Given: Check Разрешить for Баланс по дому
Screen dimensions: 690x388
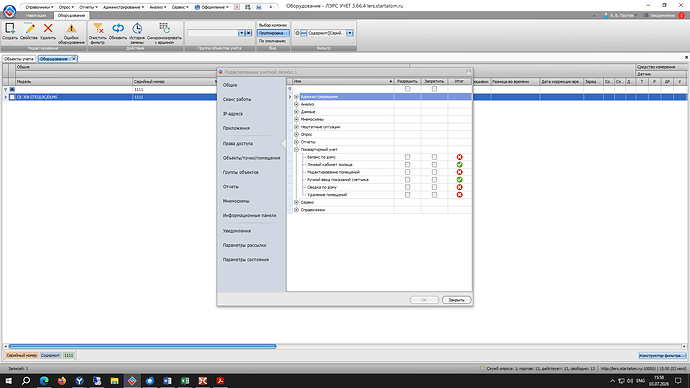Looking at the screenshot, I should [x=407, y=157].
